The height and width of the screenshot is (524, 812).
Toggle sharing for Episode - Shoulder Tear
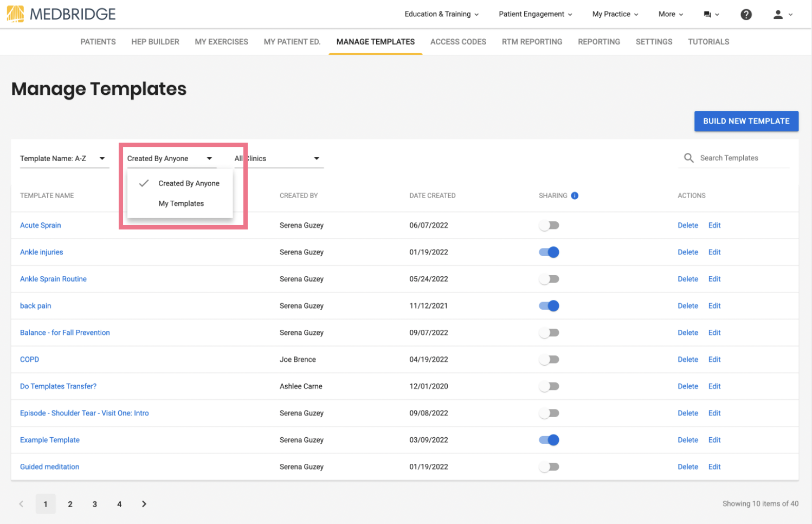pyautogui.click(x=549, y=413)
